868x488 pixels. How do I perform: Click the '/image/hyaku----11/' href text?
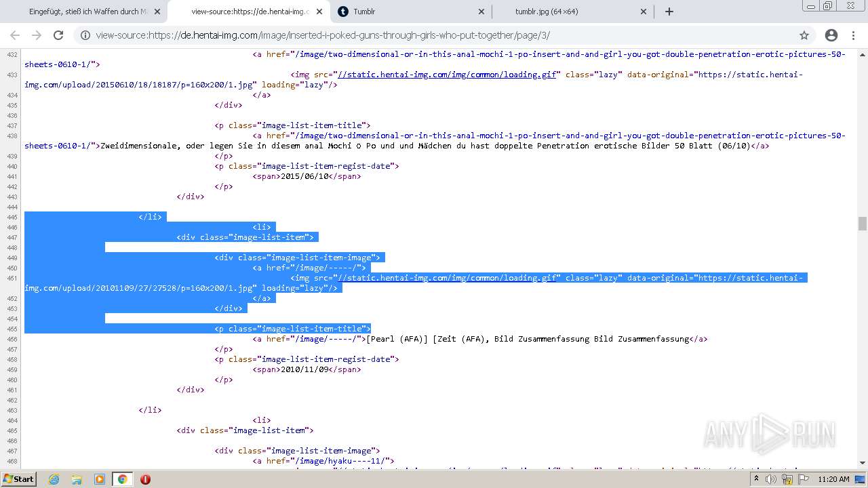[339, 461]
